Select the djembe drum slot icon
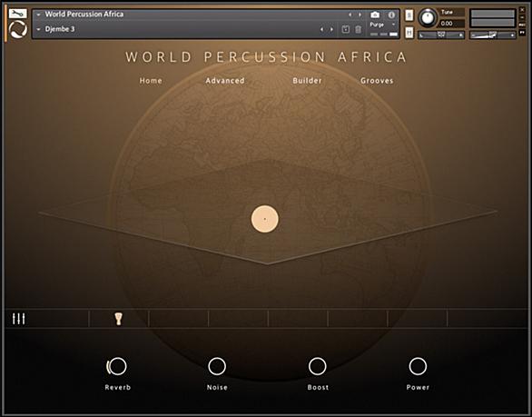Screen dimensions: 532x417 pyautogui.click(x=118, y=319)
